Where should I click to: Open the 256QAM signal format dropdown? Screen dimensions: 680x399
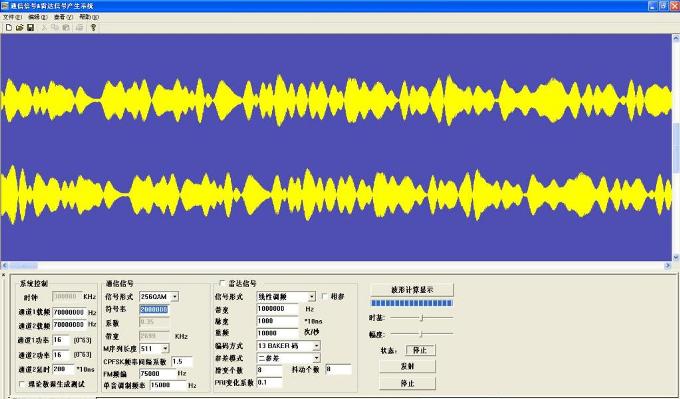point(175,297)
